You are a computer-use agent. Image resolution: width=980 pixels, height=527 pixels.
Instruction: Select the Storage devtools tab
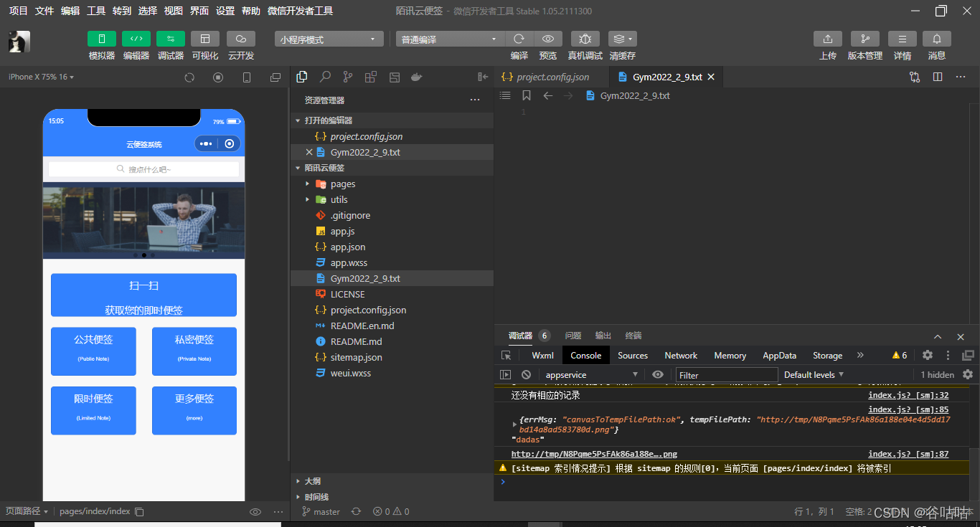tap(827, 355)
